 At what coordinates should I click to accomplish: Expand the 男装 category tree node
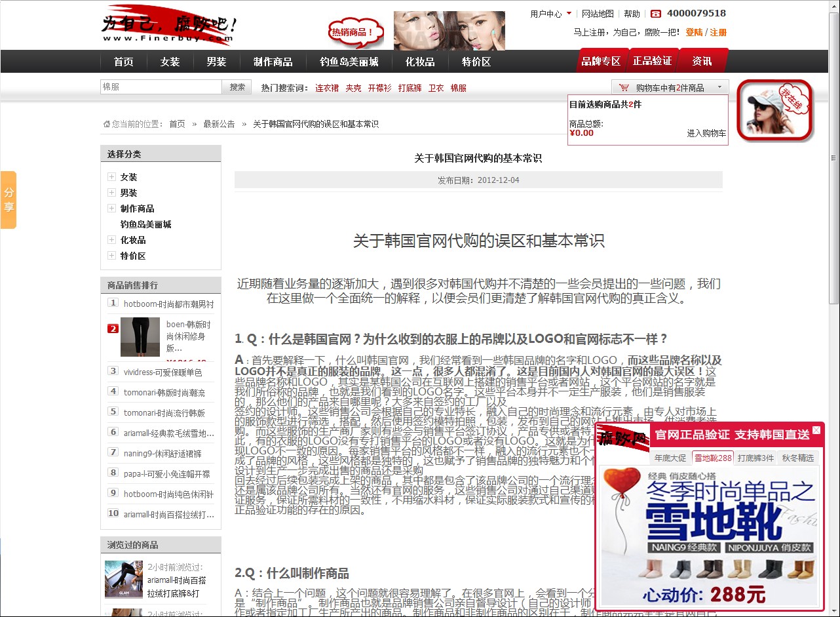click(x=112, y=193)
